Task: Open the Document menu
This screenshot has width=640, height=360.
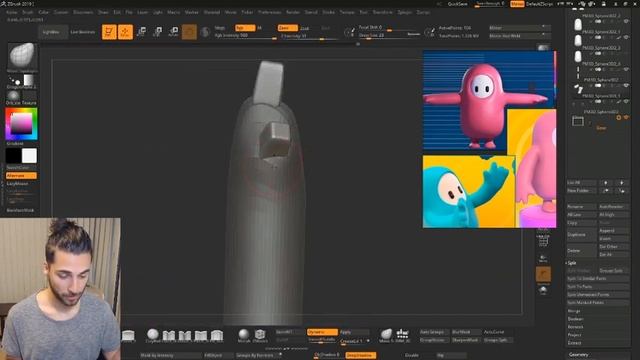Action: point(83,12)
